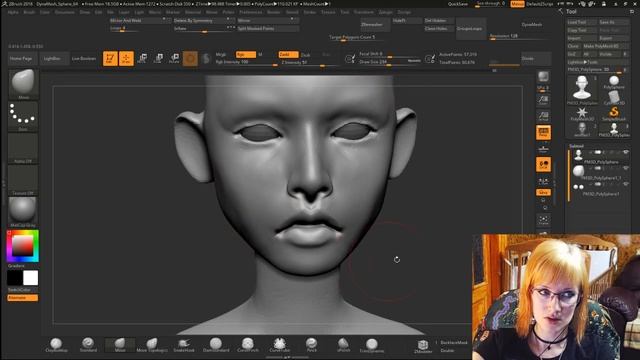This screenshot has height=360, width=640.
Task: Adjust the DynaMesh Resolution slider
Action: (x=519, y=36)
